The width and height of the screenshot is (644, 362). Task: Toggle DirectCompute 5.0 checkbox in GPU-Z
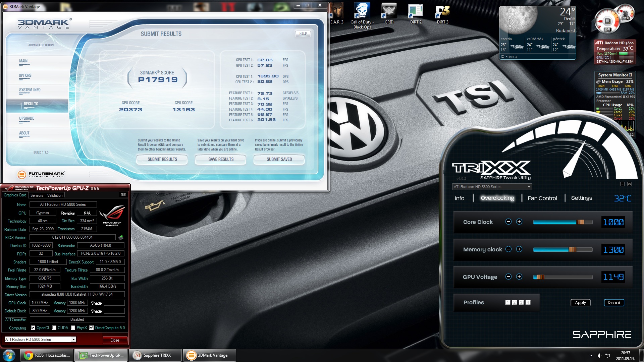click(91, 328)
